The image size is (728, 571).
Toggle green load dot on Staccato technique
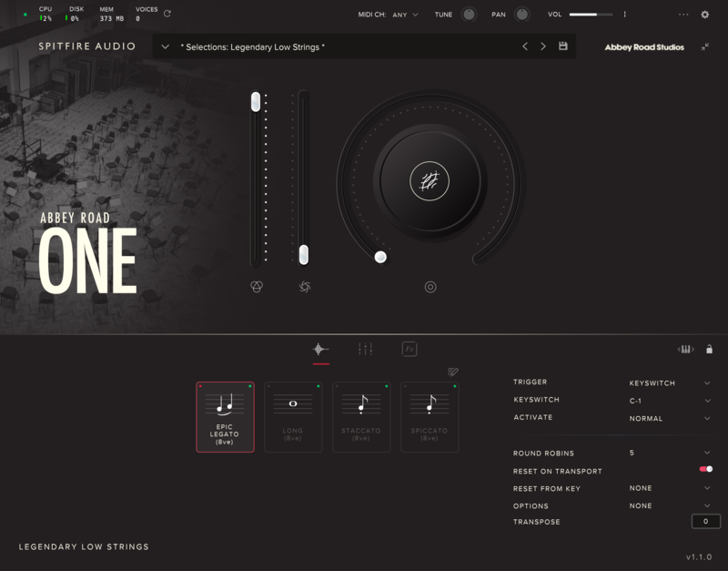(386, 386)
